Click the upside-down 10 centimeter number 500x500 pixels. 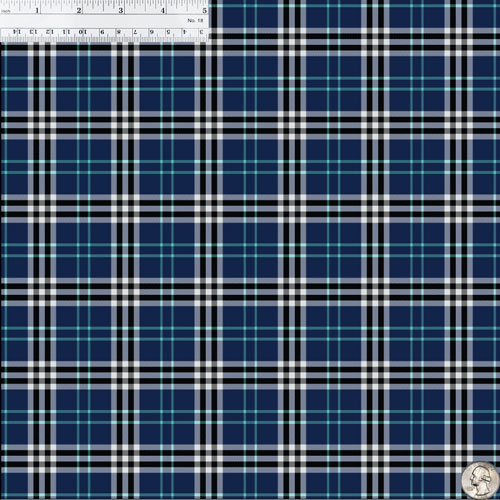tap(83, 32)
